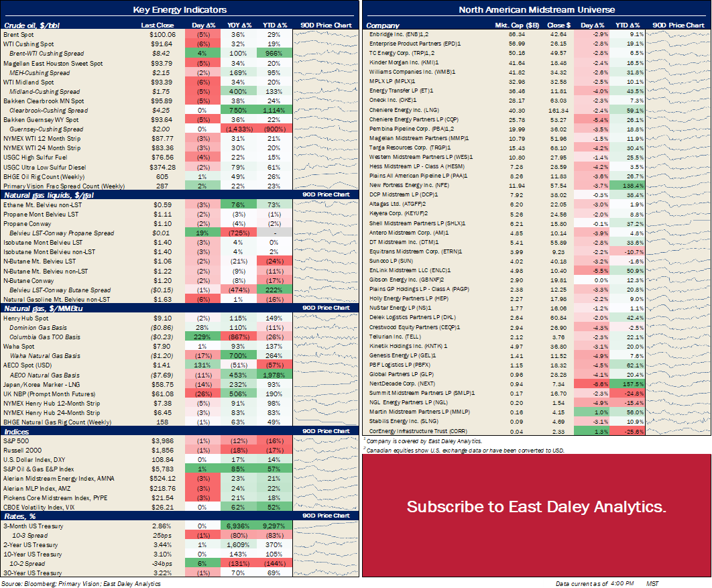The width and height of the screenshot is (712, 588).
Task: Select Magellan East Houston Sweet Spot label
Action: 53,64
